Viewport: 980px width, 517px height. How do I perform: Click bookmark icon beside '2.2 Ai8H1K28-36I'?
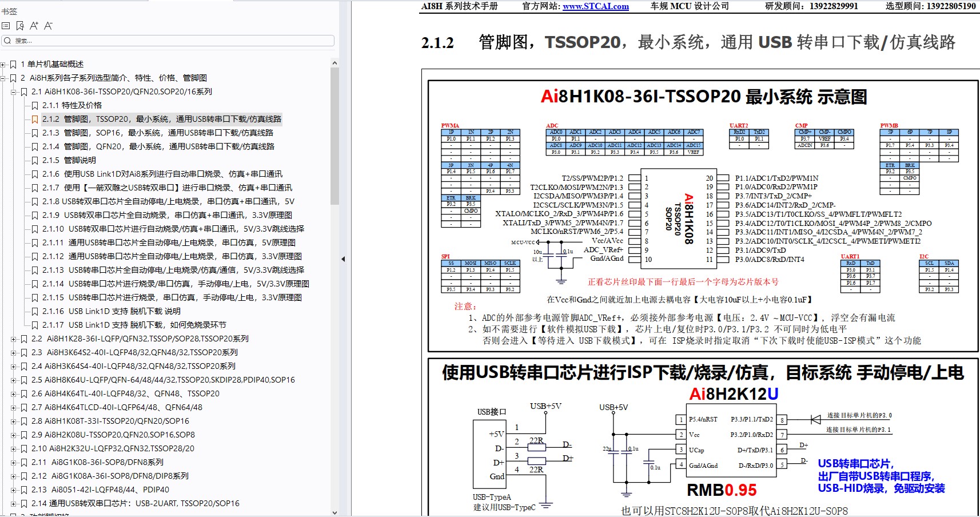coord(24,339)
